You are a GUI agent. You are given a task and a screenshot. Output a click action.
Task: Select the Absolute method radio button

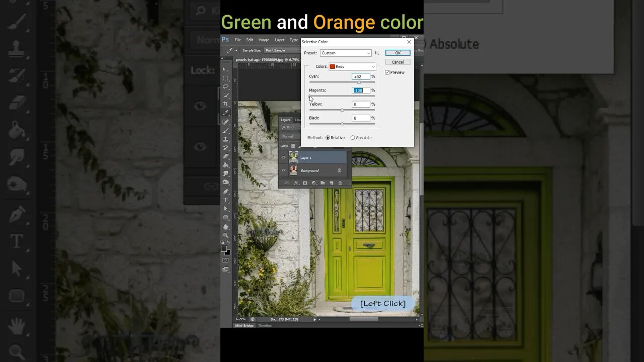coord(353,138)
